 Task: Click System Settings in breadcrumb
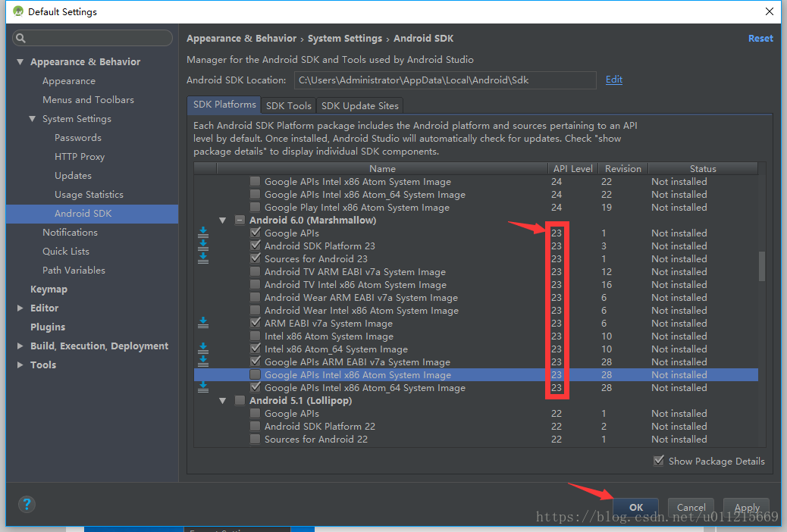(x=345, y=38)
